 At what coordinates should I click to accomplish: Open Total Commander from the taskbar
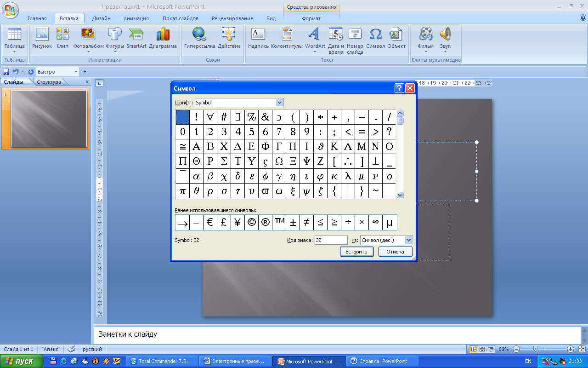(162, 361)
